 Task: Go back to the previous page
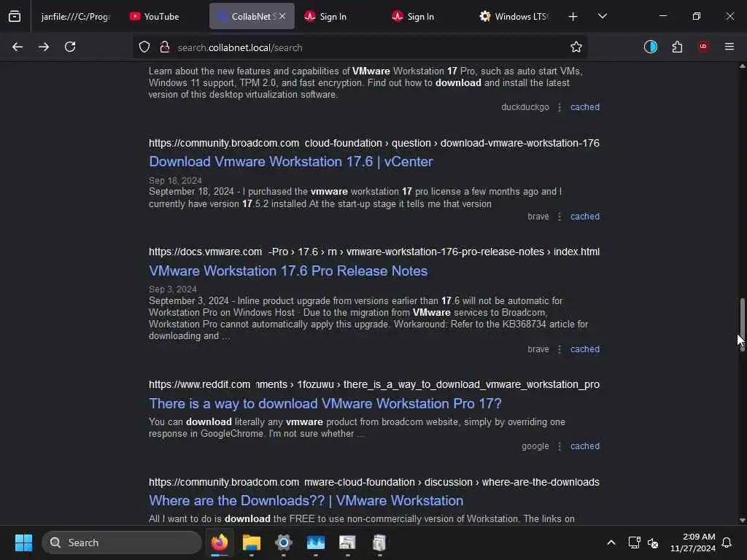[18, 47]
